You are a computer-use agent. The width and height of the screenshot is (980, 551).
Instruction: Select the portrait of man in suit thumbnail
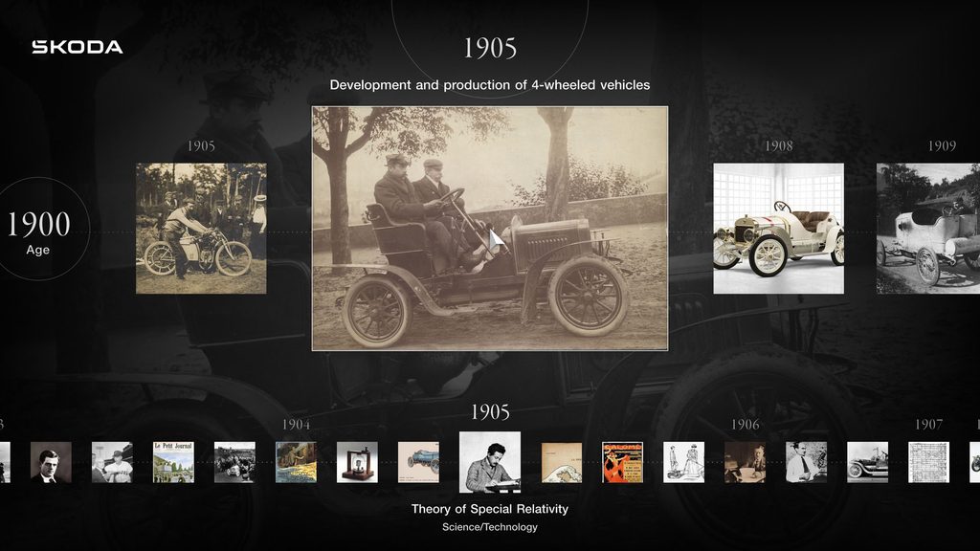pyautogui.click(x=51, y=462)
